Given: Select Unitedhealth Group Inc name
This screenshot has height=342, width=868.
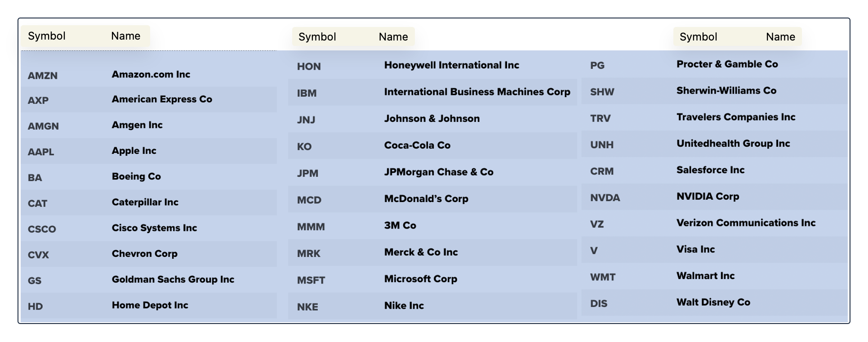Looking at the screenshot, I should click(733, 144).
